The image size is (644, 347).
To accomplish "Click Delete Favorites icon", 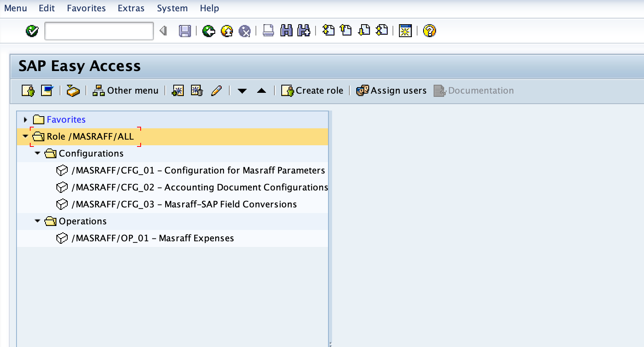I will pos(197,91).
